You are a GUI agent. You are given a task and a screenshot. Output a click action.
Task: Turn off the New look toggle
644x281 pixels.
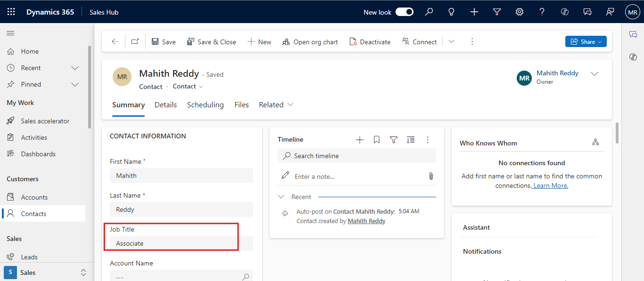pyautogui.click(x=404, y=12)
